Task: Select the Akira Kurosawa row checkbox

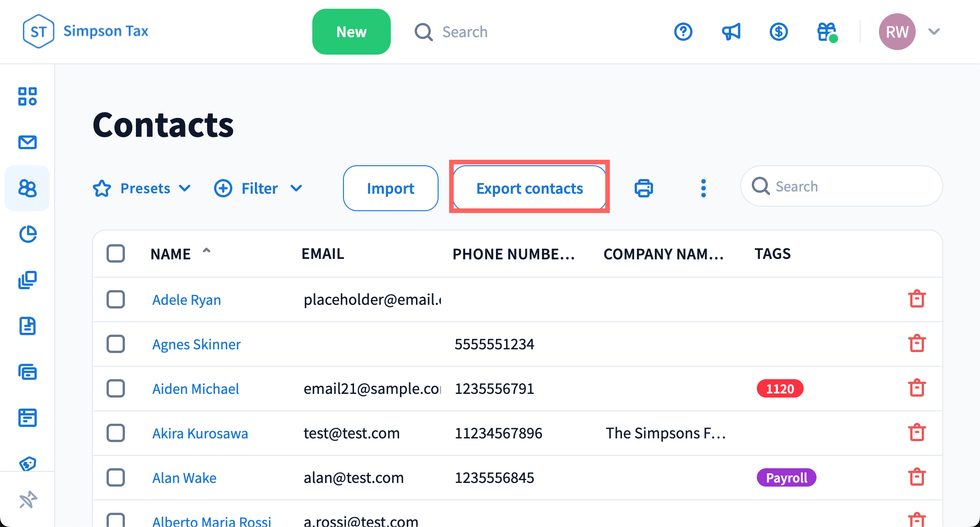Action: pyautogui.click(x=116, y=433)
